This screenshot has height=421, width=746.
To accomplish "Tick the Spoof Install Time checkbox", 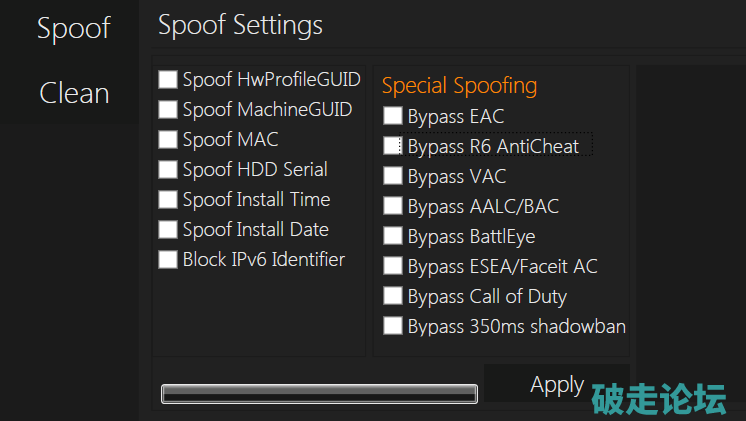I will 168,200.
